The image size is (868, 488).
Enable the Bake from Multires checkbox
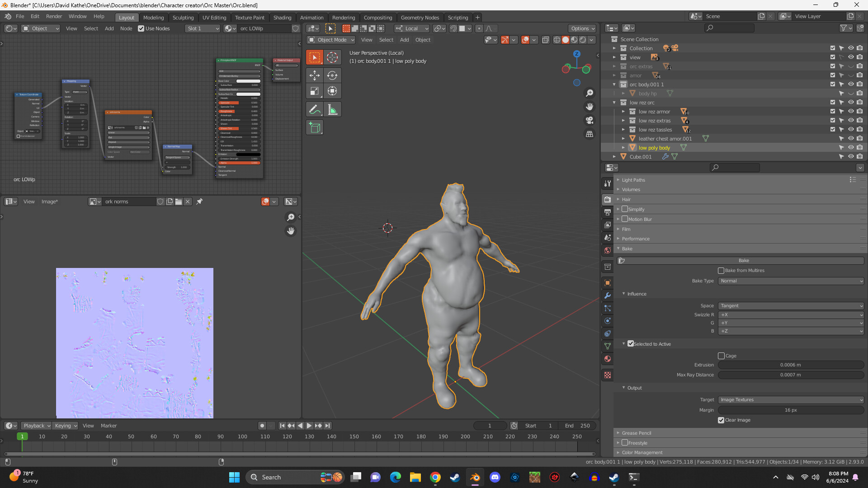(722, 270)
